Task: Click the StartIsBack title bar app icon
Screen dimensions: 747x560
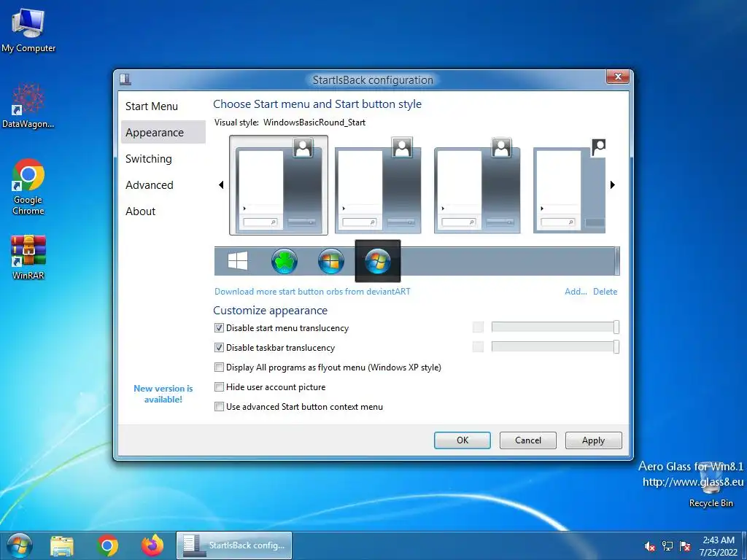Action: pos(125,79)
